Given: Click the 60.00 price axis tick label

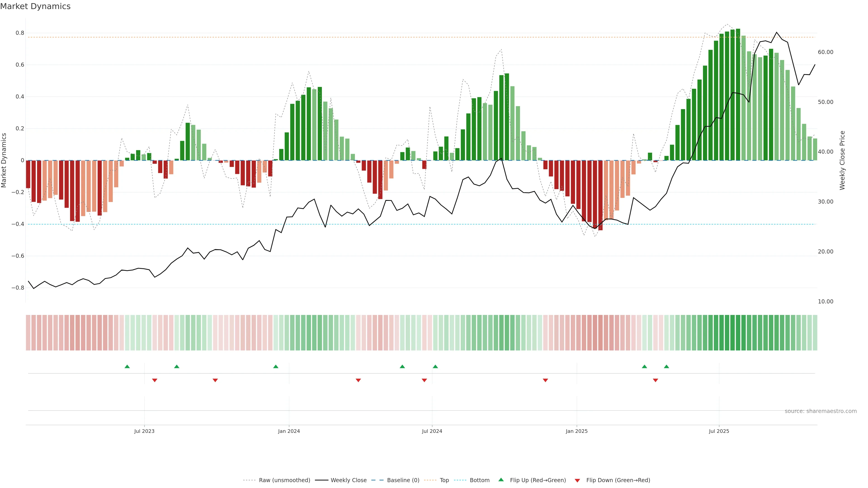Looking at the screenshot, I should pyautogui.click(x=825, y=52).
